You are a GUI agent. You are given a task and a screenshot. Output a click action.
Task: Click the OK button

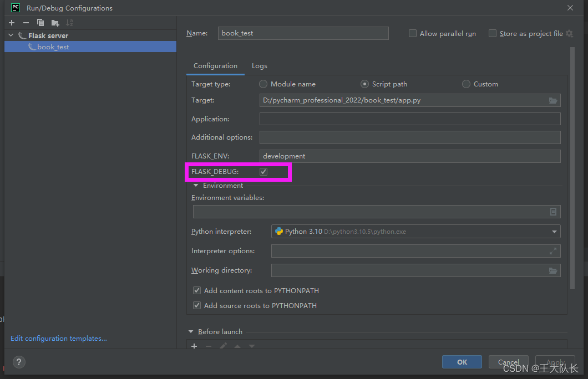462,362
